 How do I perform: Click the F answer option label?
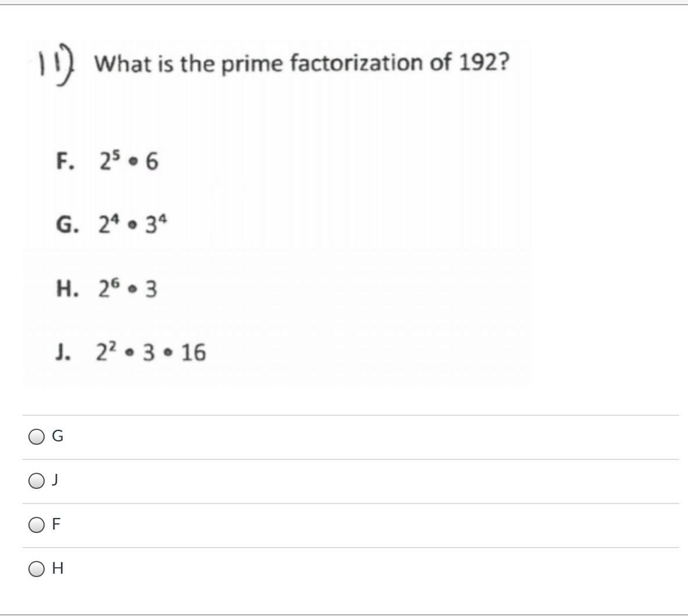pos(56,524)
